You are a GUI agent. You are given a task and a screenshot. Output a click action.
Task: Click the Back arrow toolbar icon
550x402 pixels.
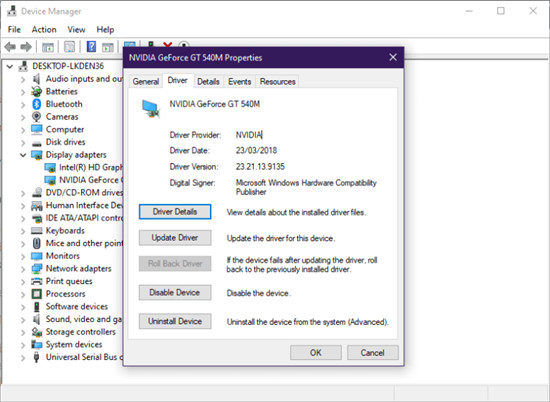pos(10,47)
